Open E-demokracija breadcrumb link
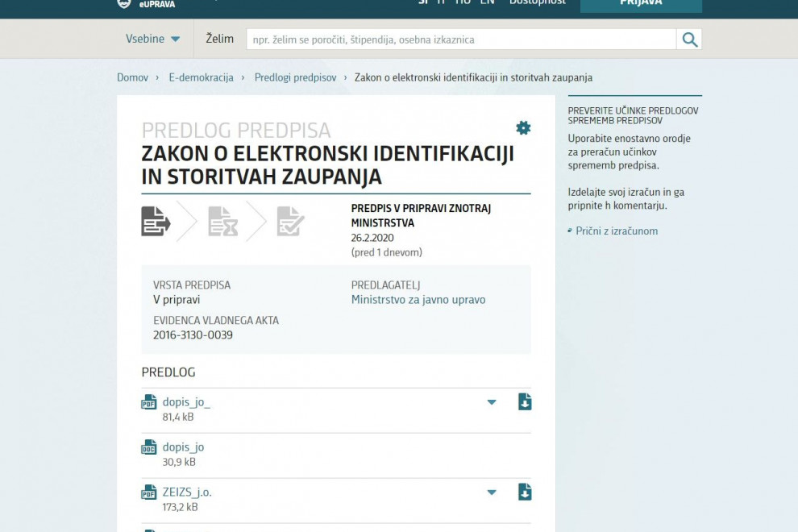Viewport: 798px width, 532px height. [x=201, y=77]
